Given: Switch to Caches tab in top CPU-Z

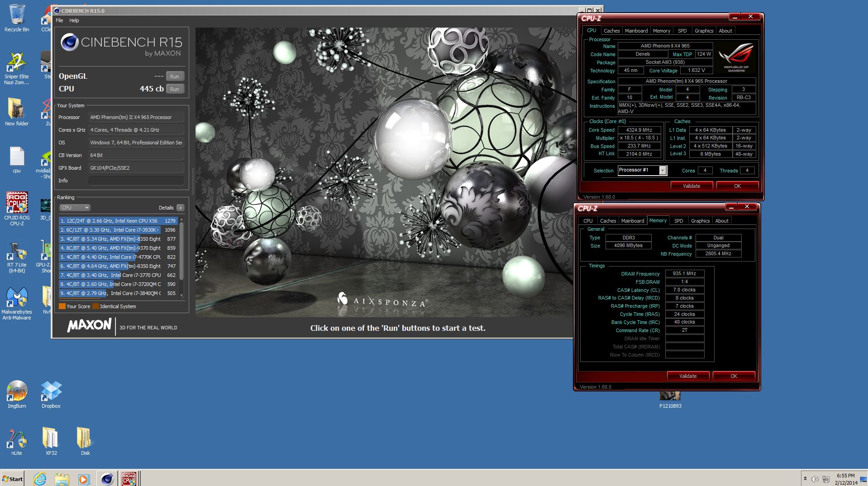Looking at the screenshot, I should 611,31.
